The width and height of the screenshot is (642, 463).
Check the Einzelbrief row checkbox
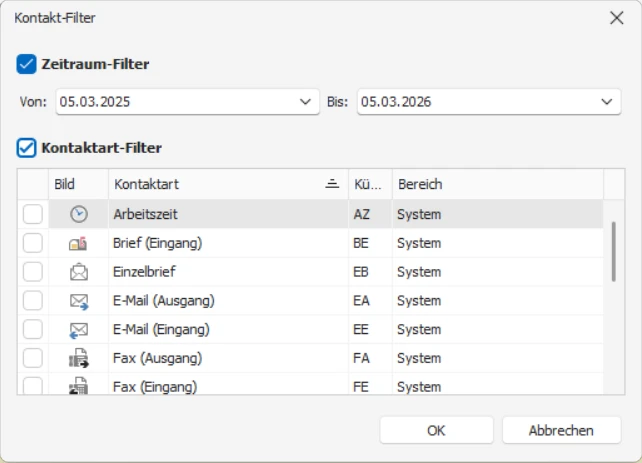pos(33,272)
